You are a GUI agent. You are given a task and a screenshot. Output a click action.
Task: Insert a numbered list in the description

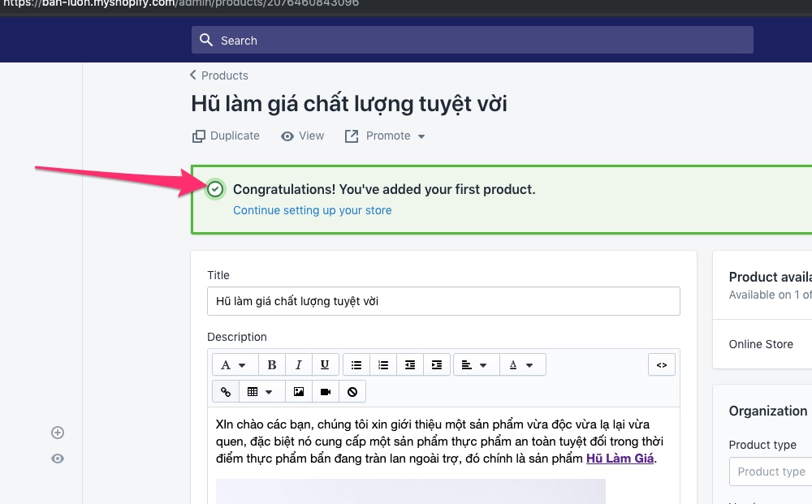383,364
